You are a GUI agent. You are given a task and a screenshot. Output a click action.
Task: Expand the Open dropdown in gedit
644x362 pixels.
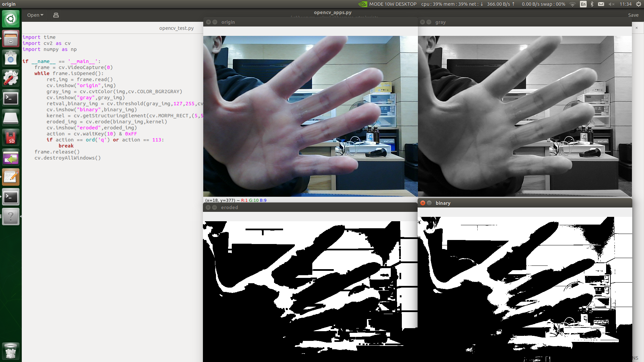(35, 15)
